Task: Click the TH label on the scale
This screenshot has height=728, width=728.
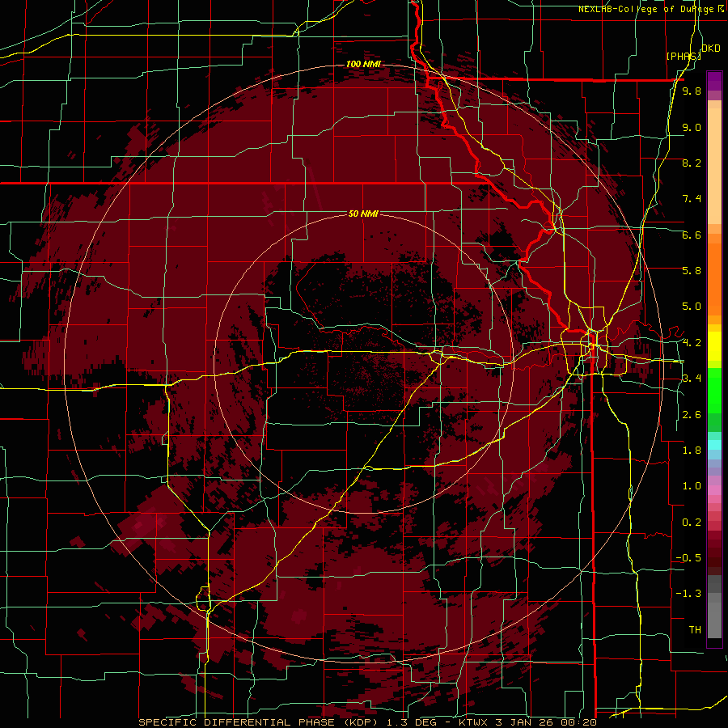Action: coord(695,630)
